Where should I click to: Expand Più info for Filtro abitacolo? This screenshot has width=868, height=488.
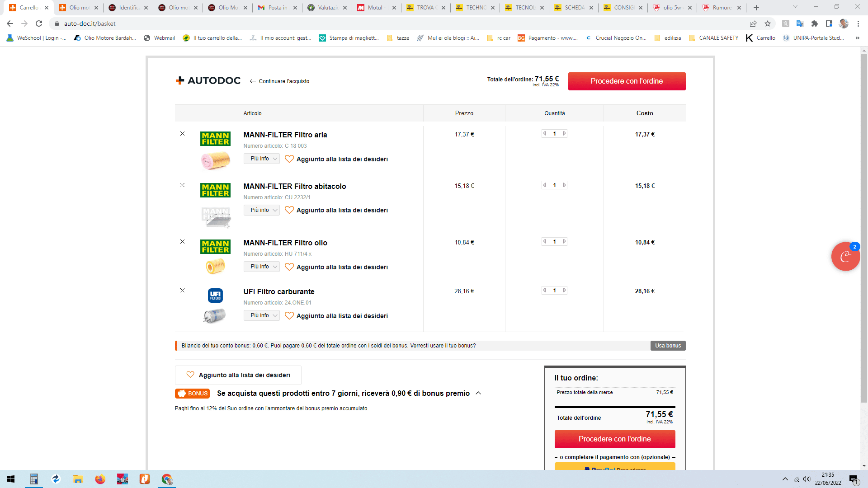click(x=262, y=210)
